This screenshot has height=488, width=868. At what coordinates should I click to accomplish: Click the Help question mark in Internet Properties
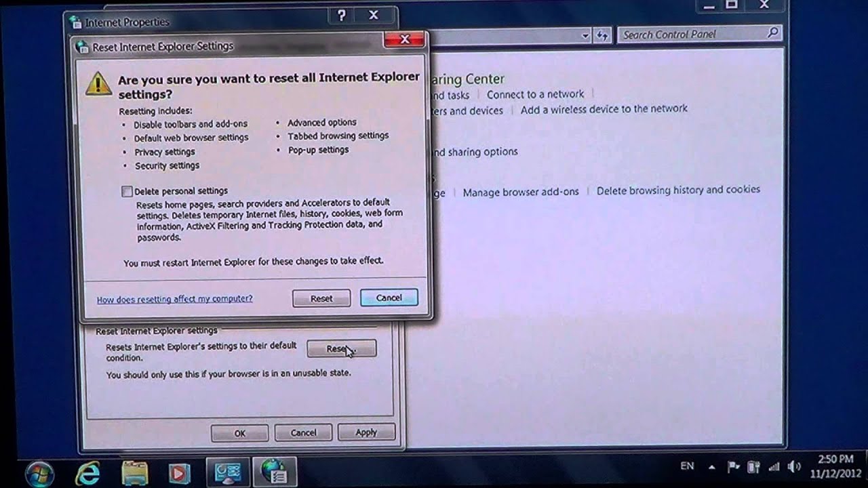(x=342, y=15)
